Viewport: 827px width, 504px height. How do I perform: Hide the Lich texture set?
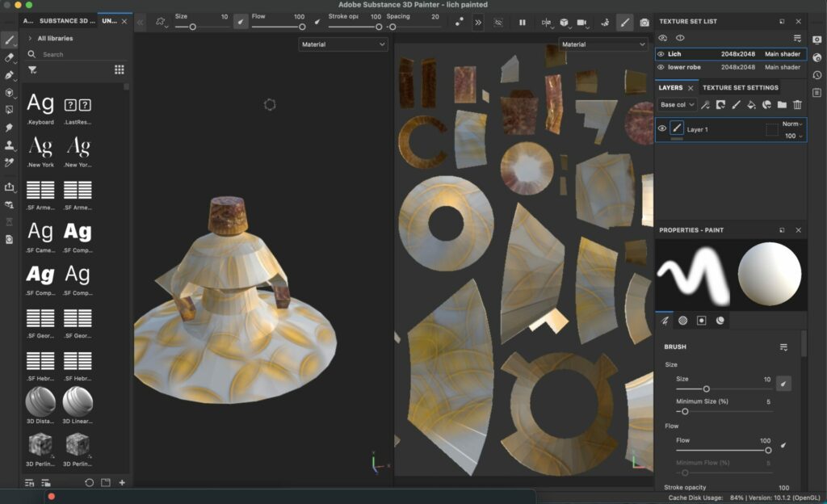point(661,54)
